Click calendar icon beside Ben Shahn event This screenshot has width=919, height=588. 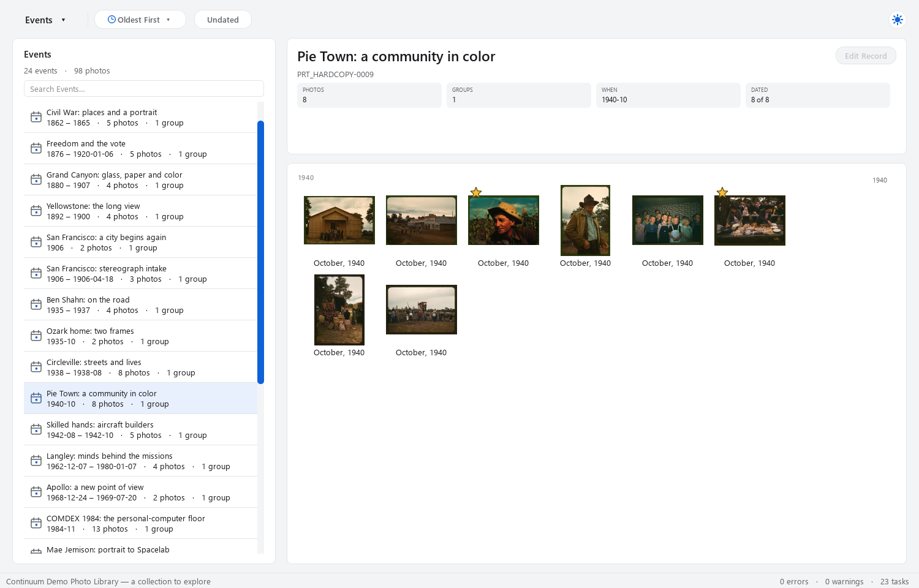(x=36, y=304)
